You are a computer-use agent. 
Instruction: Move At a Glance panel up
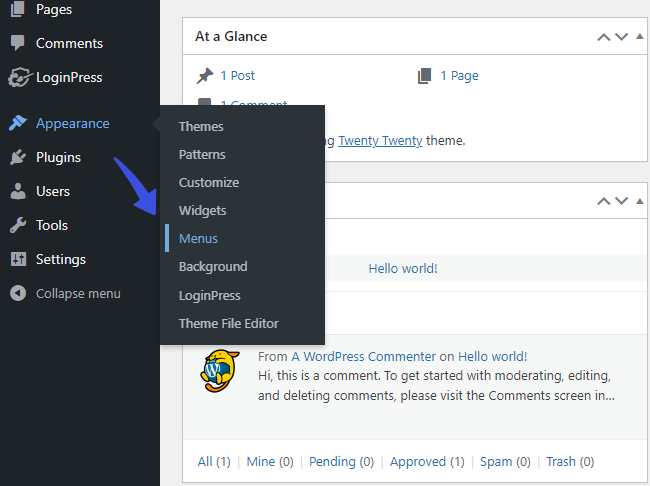point(604,37)
